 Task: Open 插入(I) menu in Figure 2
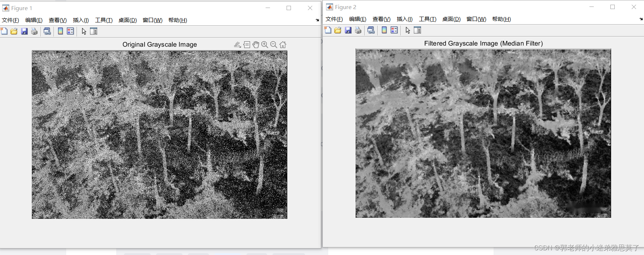(x=405, y=19)
